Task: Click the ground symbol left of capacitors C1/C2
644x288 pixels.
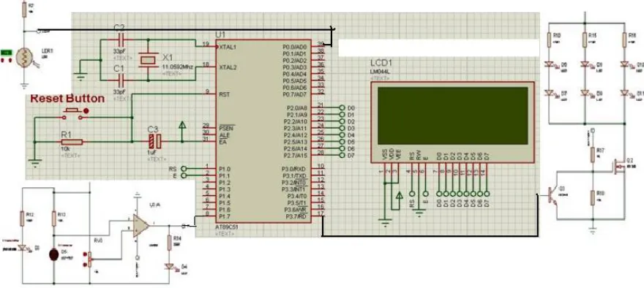Action: 81,76
